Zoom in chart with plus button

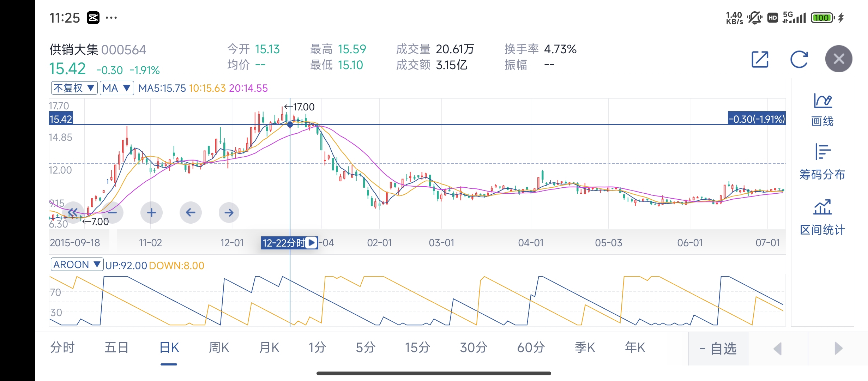[x=151, y=212]
